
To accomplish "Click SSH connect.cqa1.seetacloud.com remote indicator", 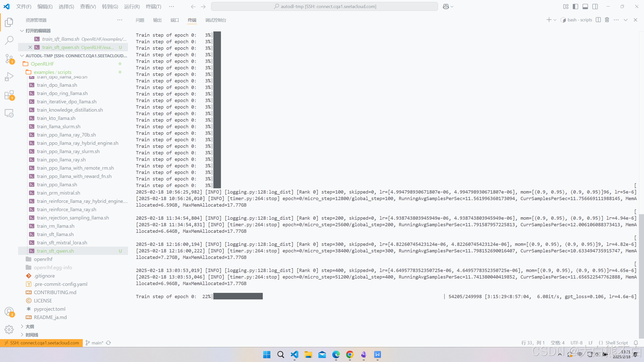I will click(x=42, y=343).
